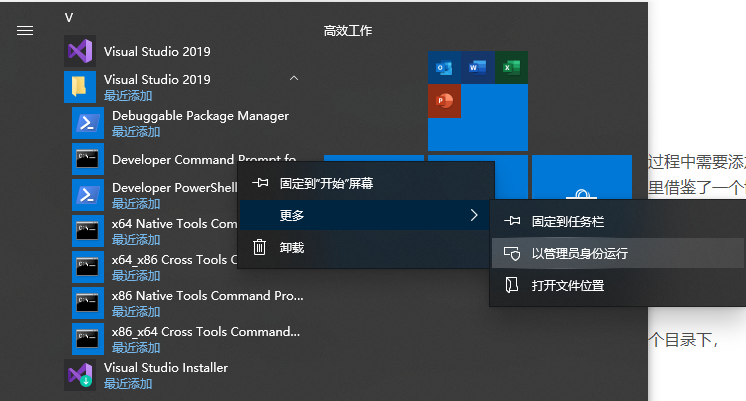Click the shield icon beside 以管理员身份运行
Image resolution: width=746 pixels, height=401 pixels.
(512, 253)
